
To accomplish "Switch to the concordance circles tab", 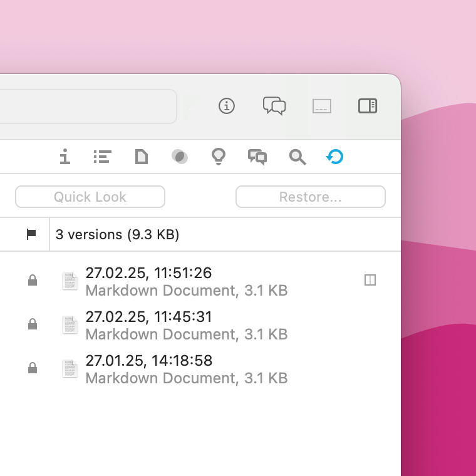I will click(180, 157).
